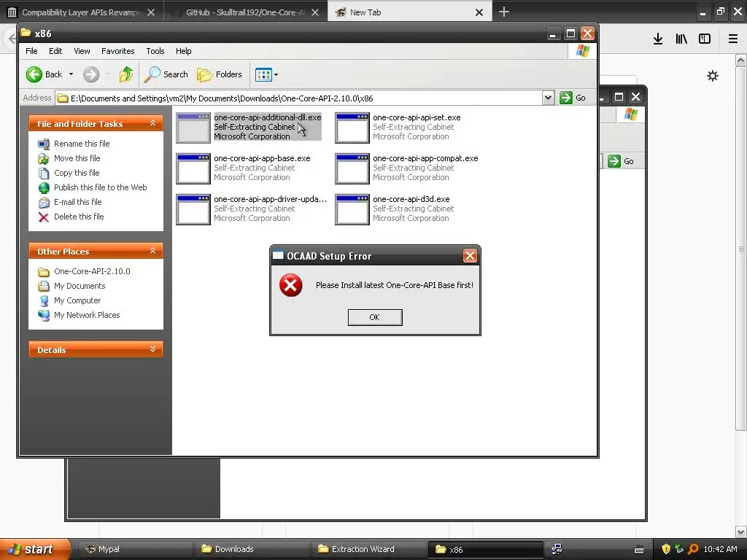This screenshot has height=560, width=747.
Task: Click Publish this file to the Web
Action: tap(100, 187)
